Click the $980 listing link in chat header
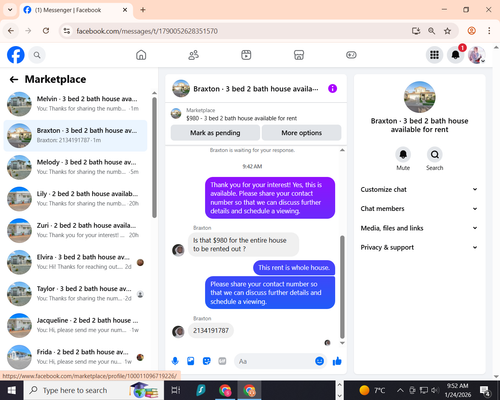This screenshot has width=500, height=400. tap(241, 118)
